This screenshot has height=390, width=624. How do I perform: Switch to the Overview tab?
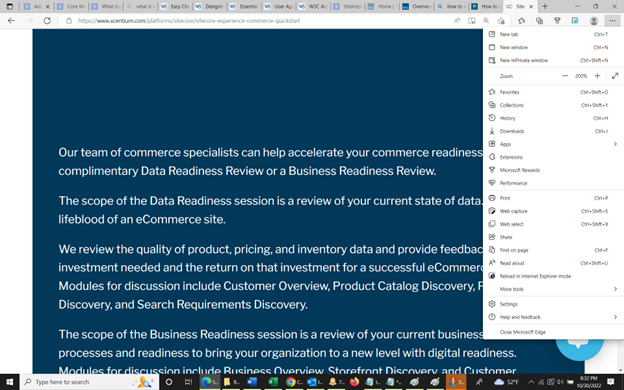417,6
